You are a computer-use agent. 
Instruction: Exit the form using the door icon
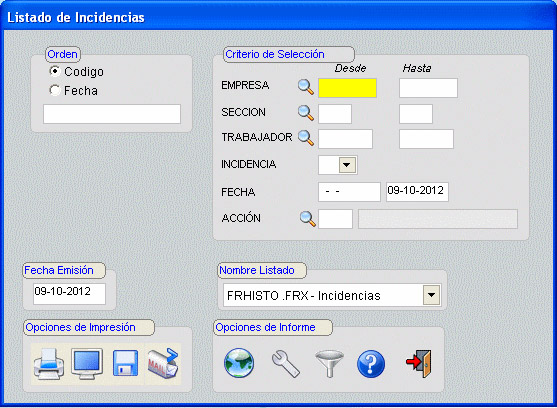[x=419, y=364]
